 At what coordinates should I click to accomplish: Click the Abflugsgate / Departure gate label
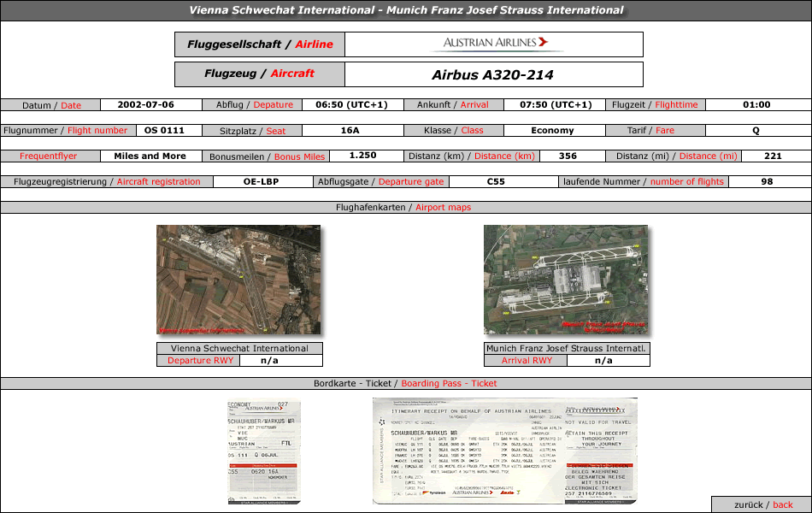(x=380, y=182)
